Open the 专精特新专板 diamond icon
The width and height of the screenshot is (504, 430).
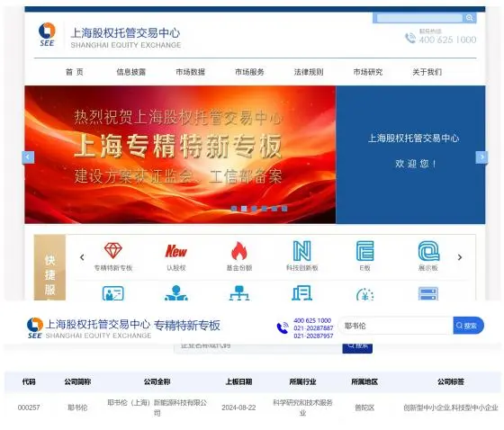(113, 251)
